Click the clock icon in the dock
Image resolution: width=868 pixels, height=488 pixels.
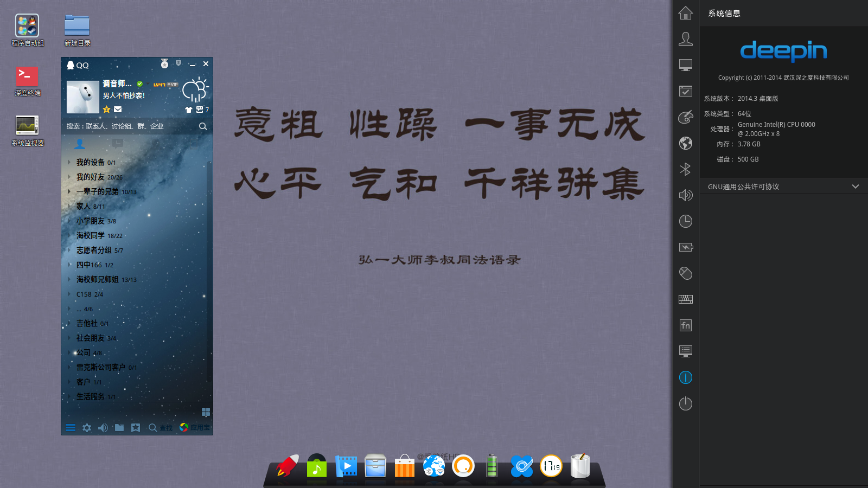click(551, 466)
